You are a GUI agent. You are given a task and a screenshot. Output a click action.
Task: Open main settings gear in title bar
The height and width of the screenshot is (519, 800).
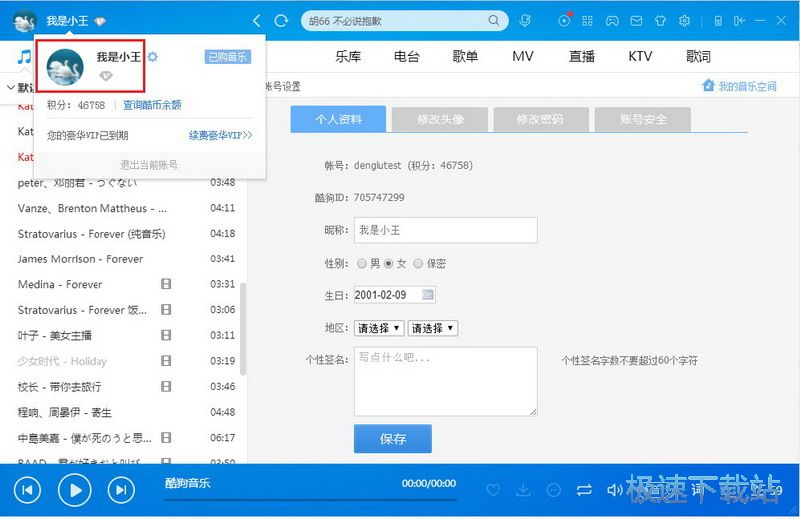(x=684, y=21)
